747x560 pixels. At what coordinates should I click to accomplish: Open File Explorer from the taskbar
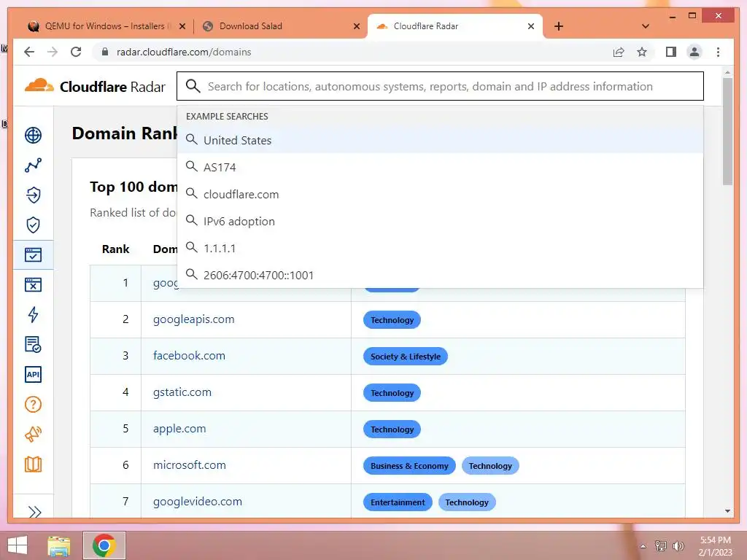tap(59, 545)
